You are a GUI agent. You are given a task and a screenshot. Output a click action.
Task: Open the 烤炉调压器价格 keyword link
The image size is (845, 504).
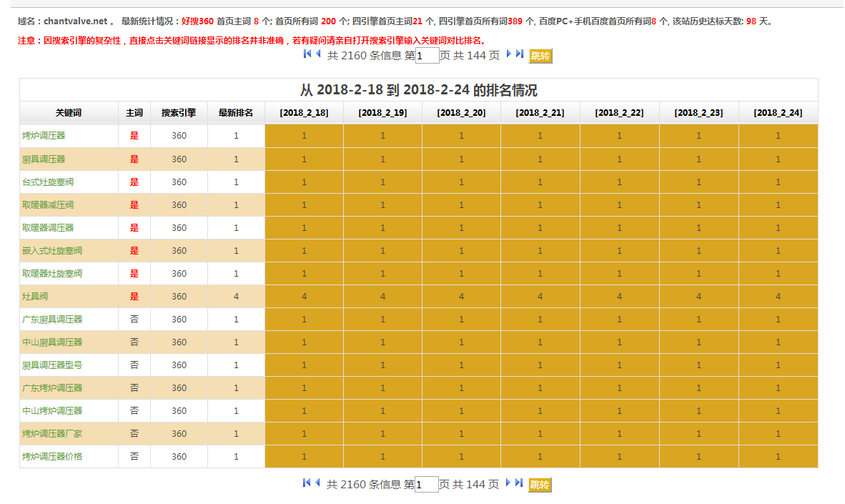51,457
